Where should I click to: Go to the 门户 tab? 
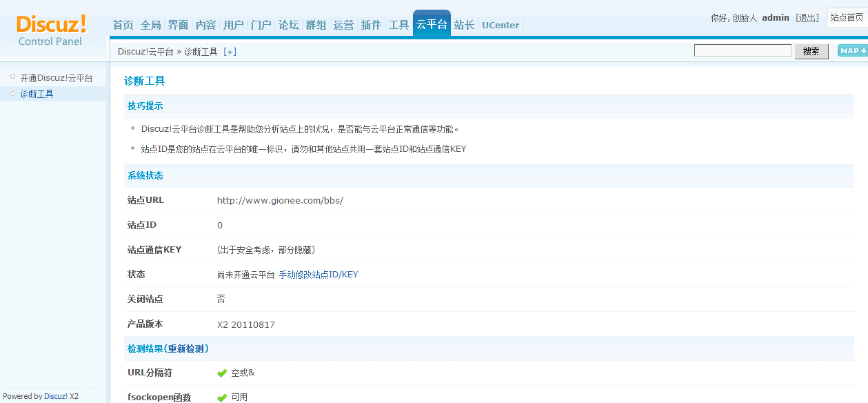[261, 25]
